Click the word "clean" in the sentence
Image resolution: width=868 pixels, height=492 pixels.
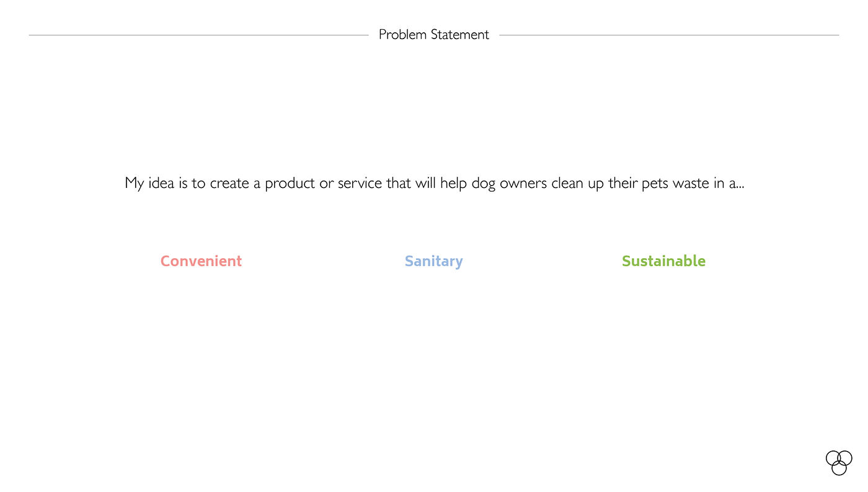pos(567,184)
